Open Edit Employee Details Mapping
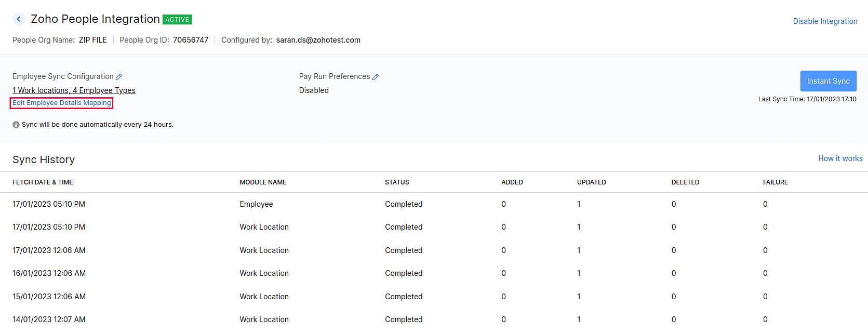 point(62,103)
